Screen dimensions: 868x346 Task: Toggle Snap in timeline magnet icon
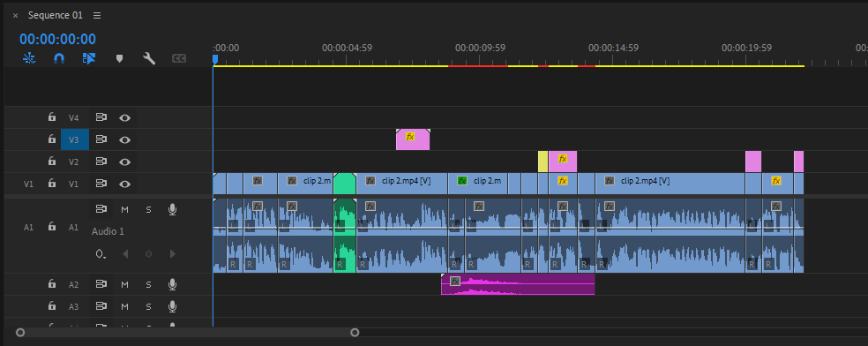(x=59, y=58)
